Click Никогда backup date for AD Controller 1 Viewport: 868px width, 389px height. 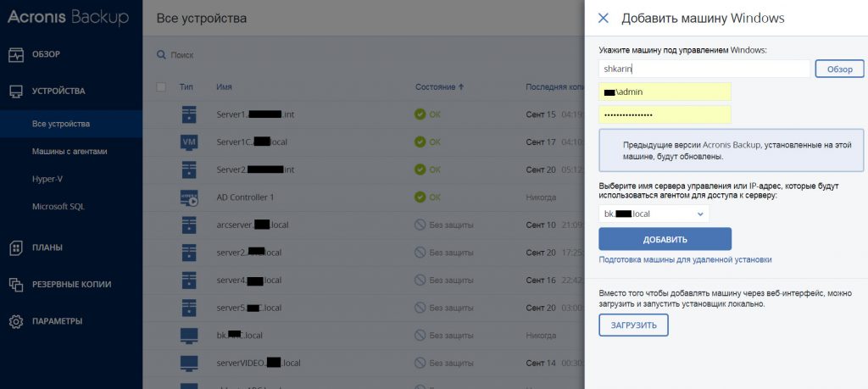[x=541, y=197]
